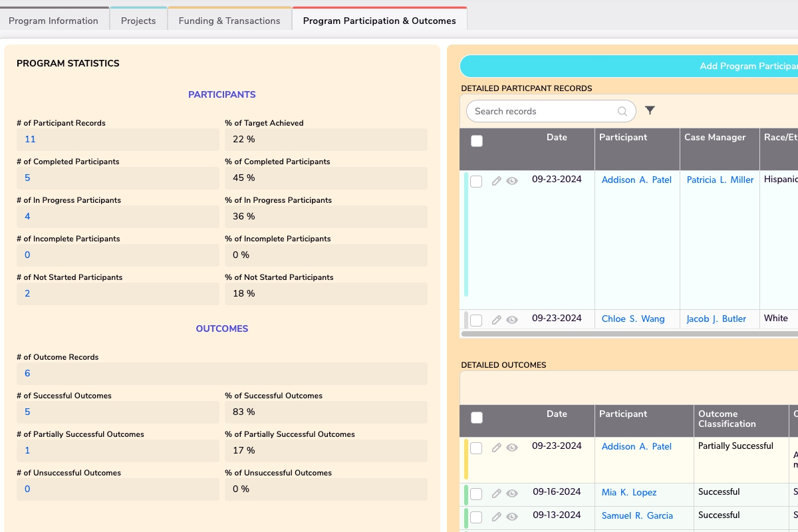Edit Mia K. Lopez outcome pencil icon
798x532 pixels.
[x=496, y=493]
